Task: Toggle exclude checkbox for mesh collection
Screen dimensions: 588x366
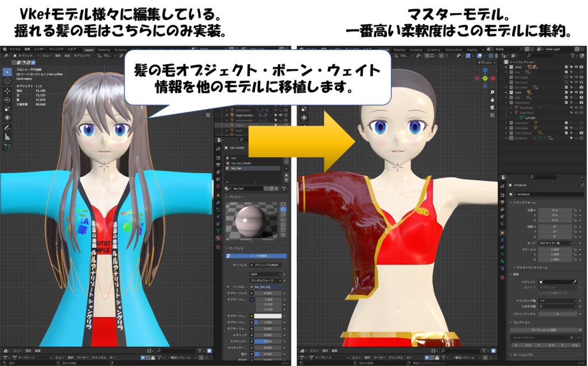Action: [566, 67]
